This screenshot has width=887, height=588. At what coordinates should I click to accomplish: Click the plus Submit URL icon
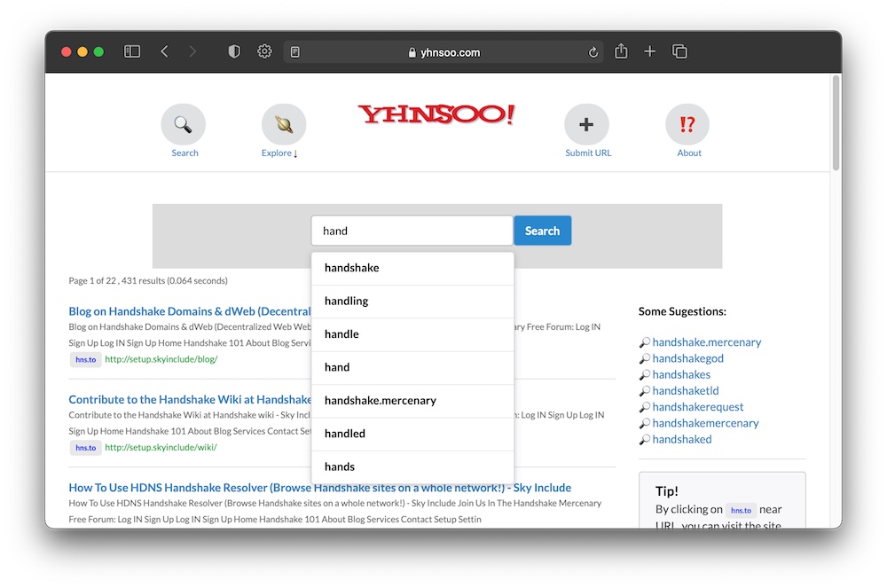click(x=586, y=125)
